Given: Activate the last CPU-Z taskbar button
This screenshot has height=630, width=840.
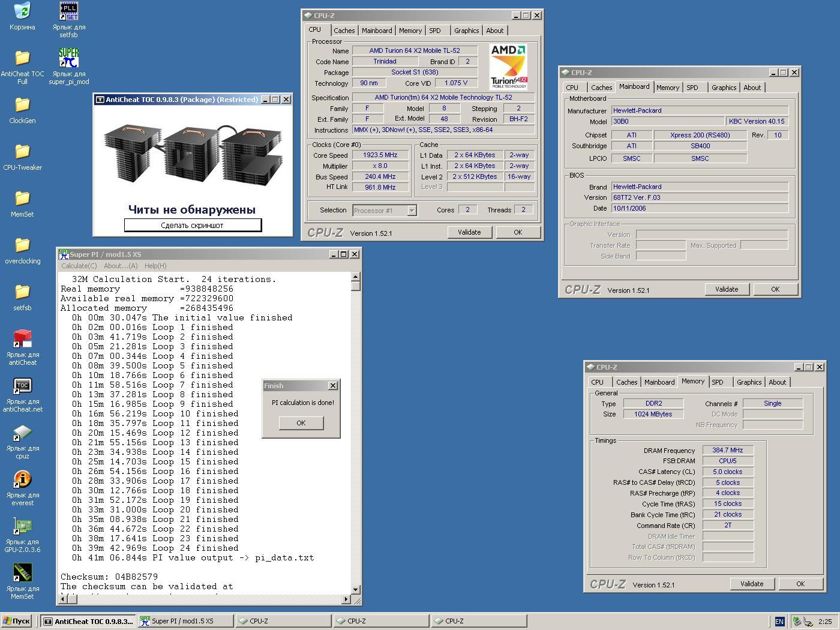Looking at the screenshot, I should 478,621.
